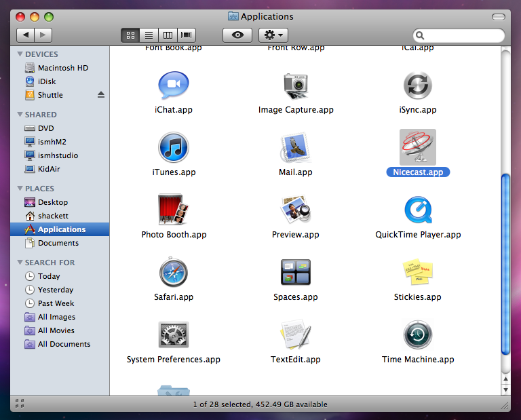This screenshot has height=420, width=521.
Task: Select ismhstudio shared computer
Action: [60, 155]
